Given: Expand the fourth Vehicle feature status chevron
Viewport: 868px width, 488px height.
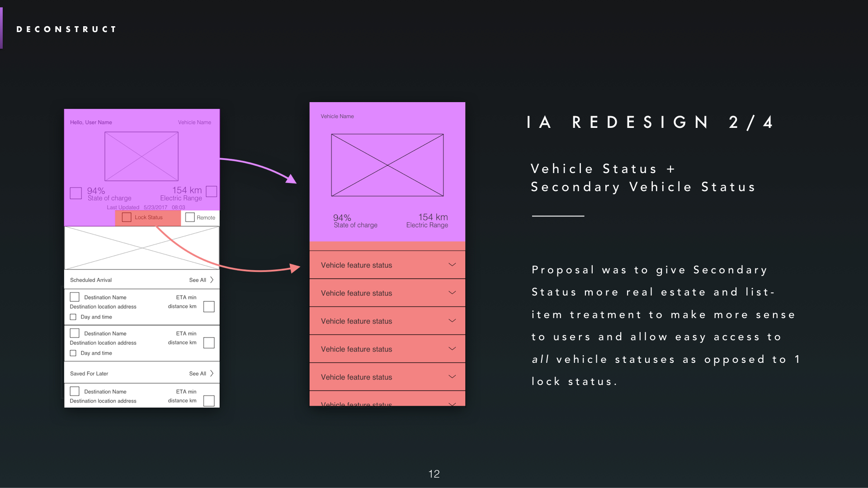Looking at the screenshot, I should [452, 349].
